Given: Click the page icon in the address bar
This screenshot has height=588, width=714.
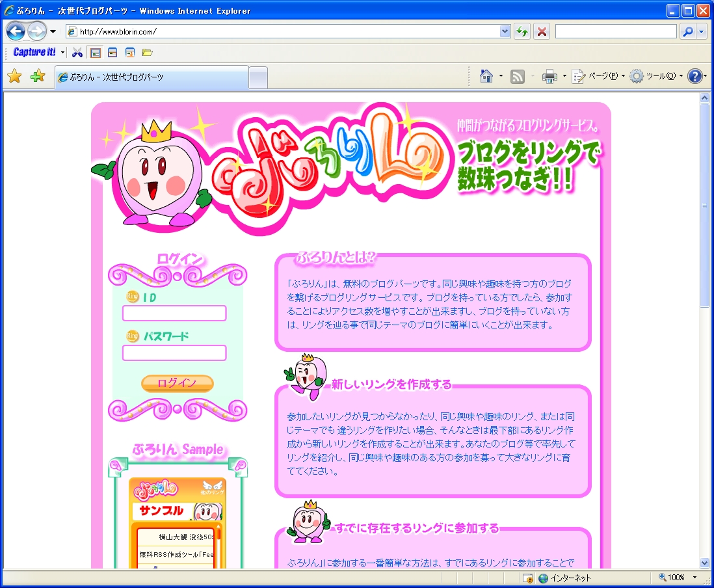Looking at the screenshot, I should tap(72, 31).
